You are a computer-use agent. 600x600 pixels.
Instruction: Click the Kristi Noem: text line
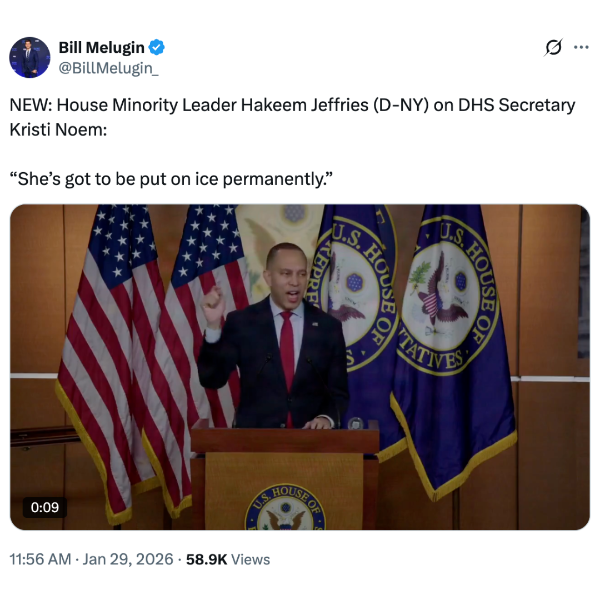click(x=58, y=130)
